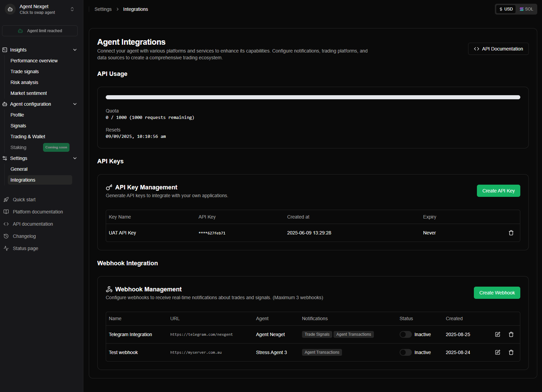
Task: Click the https://telegram.com/nexgent URL
Action: [201, 334]
